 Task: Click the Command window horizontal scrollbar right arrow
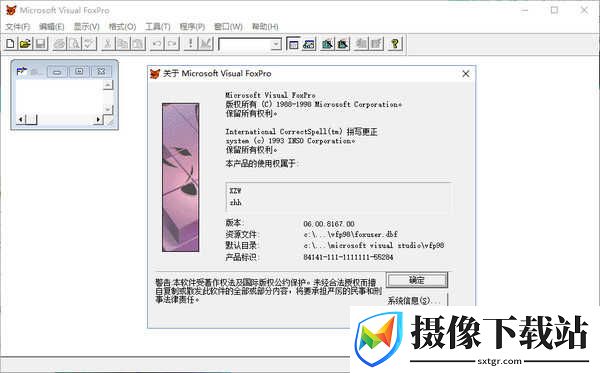click(x=98, y=119)
